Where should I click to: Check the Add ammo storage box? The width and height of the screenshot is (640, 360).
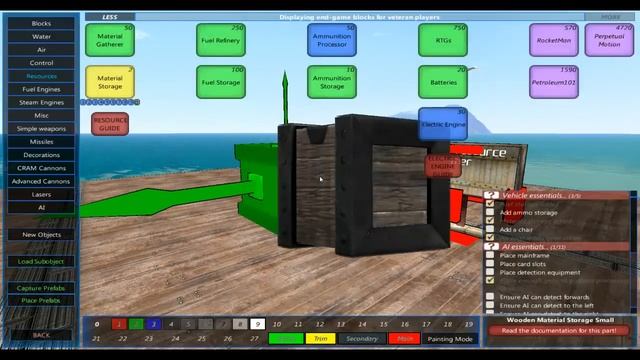(490, 212)
